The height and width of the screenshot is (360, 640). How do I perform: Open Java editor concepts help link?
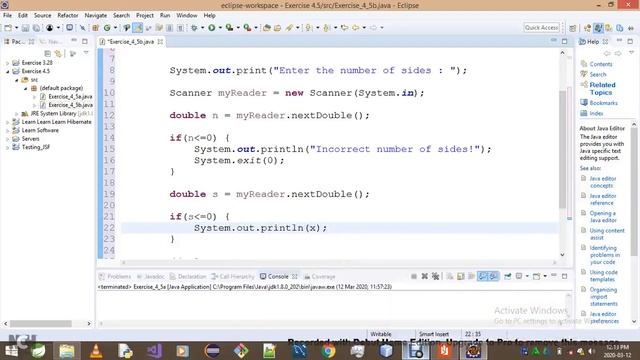(603, 182)
